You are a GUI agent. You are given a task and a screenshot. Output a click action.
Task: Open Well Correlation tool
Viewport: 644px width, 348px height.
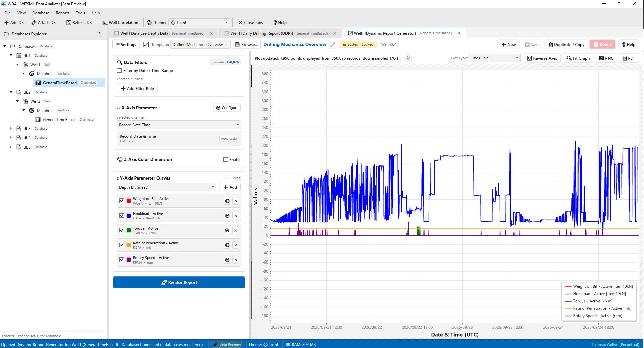tap(120, 23)
